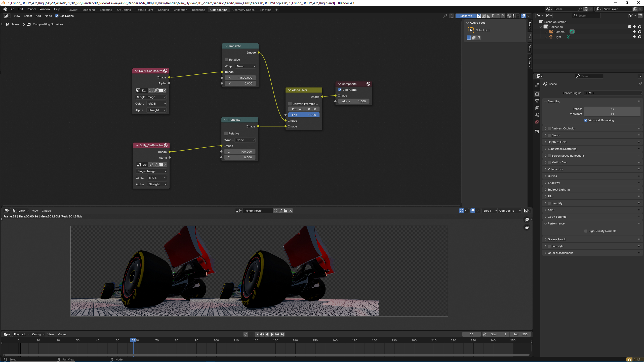The height and width of the screenshot is (362, 644).
Task: Open folder icon on top Dolly_CarPass image node
Action: [160, 90]
